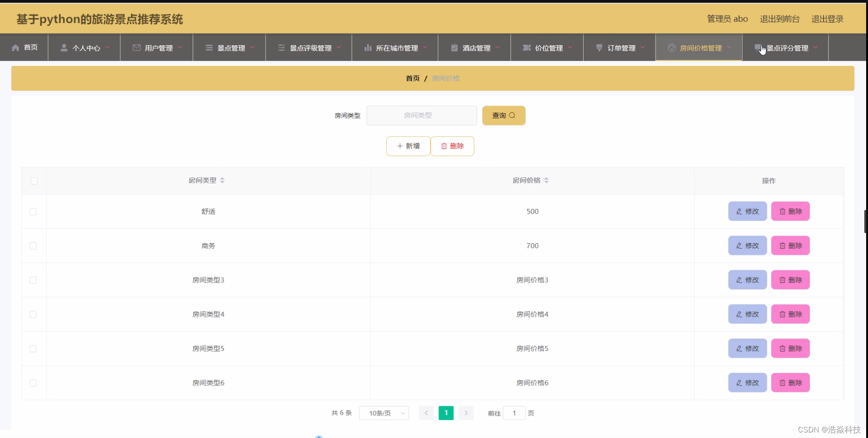Select the person icon for 个人中心
868x438 pixels.
click(64, 47)
